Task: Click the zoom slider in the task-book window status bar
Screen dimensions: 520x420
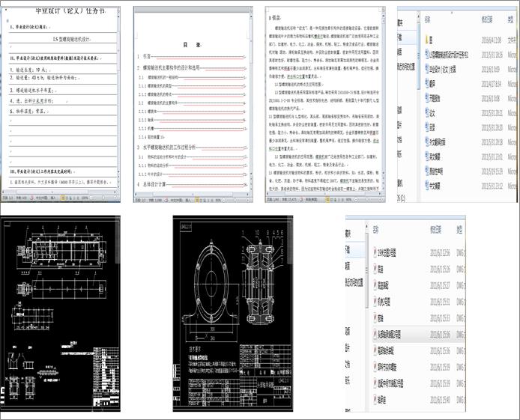Action: 103,198
